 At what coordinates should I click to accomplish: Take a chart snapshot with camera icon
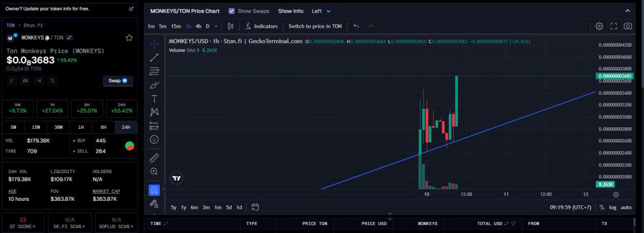click(627, 26)
